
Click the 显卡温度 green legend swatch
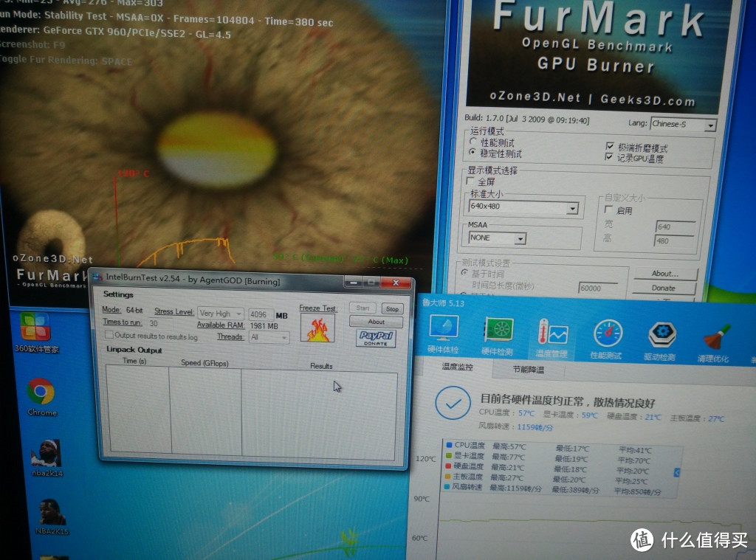[448, 455]
